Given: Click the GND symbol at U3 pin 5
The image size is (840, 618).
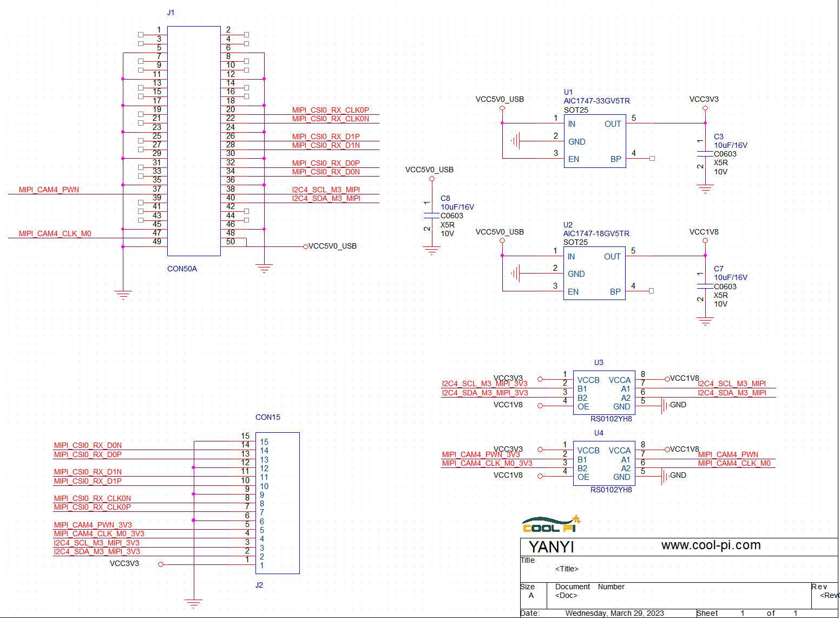Looking at the screenshot, I should [665, 406].
